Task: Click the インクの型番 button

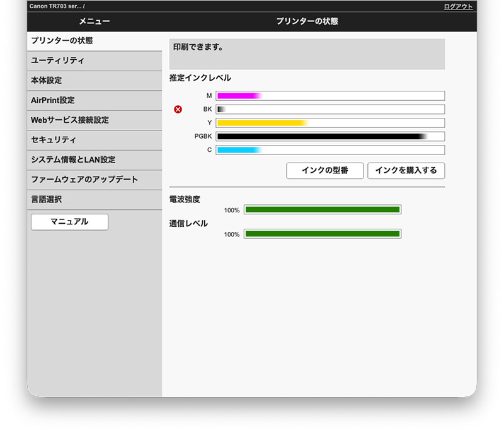Action: tap(324, 171)
